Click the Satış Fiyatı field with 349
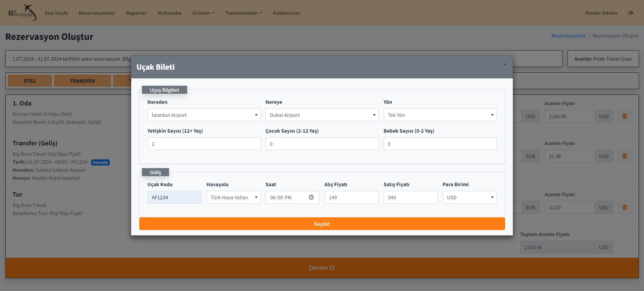644x291 pixels. (411, 197)
